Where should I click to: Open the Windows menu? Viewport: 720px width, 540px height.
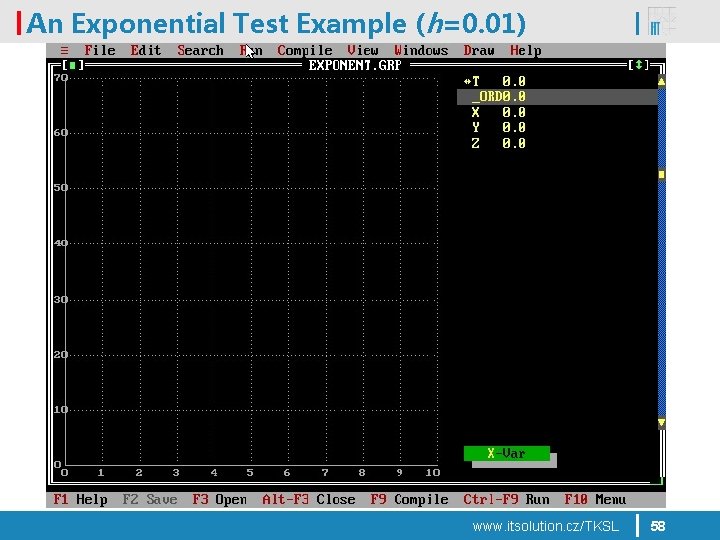pyautogui.click(x=421, y=51)
